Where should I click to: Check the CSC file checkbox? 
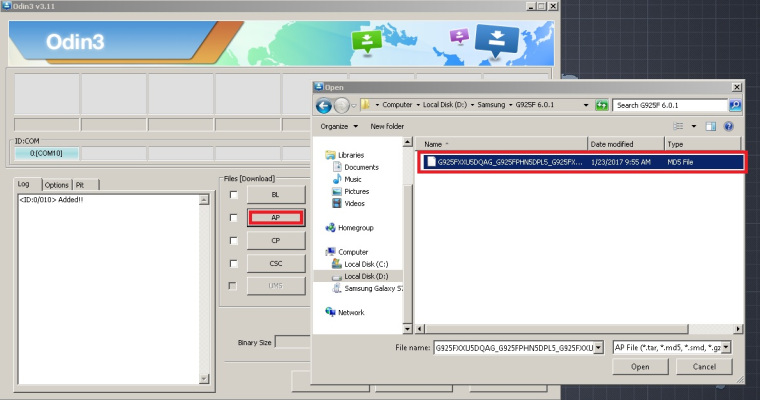(233, 263)
